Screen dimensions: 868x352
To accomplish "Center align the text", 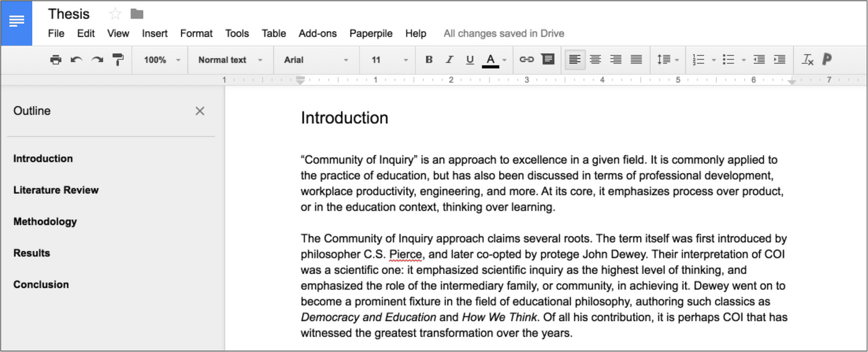I will click(x=595, y=60).
